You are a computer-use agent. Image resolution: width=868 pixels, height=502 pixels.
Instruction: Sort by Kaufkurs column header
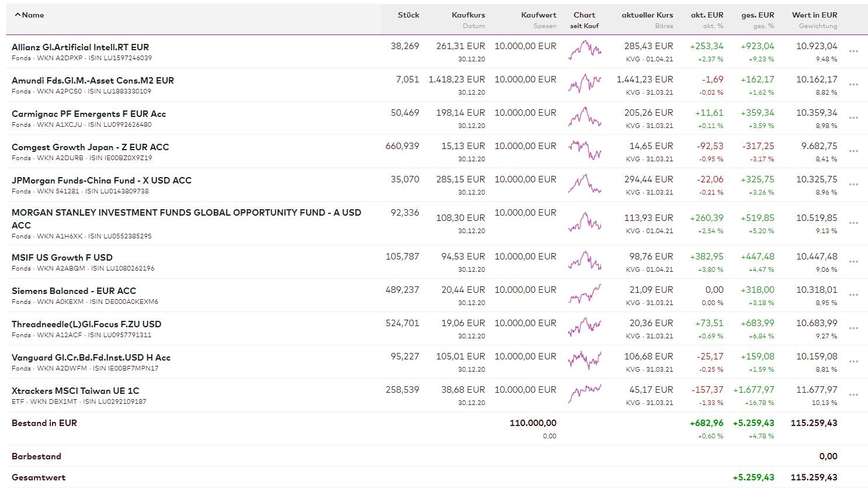coord(468,15)
